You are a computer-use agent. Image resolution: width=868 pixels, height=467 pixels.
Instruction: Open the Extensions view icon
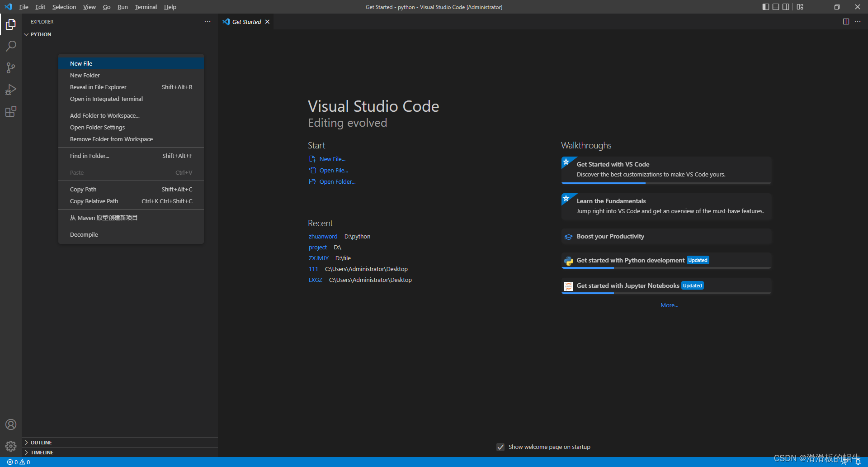(x=11, y=111)
